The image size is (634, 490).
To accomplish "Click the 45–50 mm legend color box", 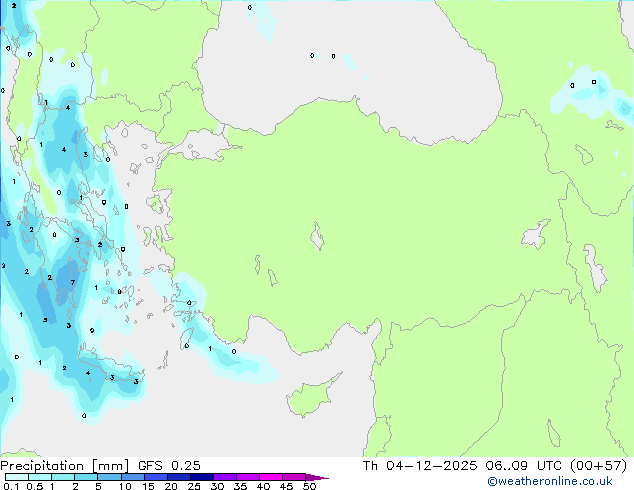I will point(294,477).
